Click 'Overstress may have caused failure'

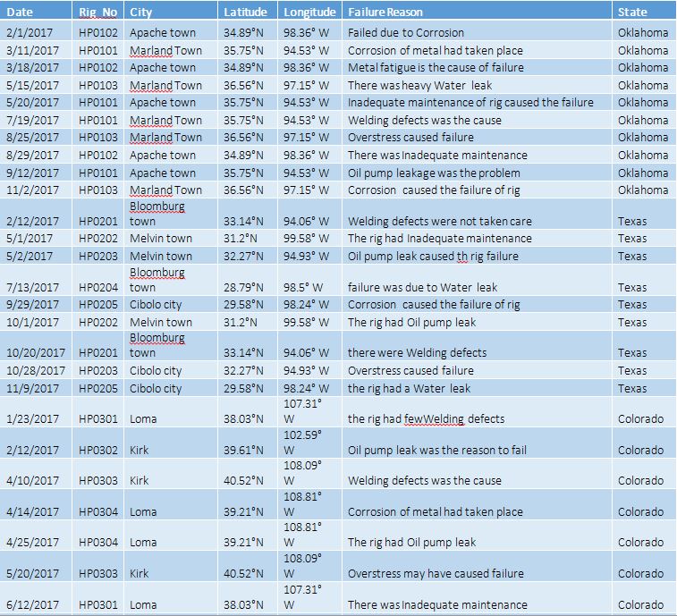tap(477, 566)
